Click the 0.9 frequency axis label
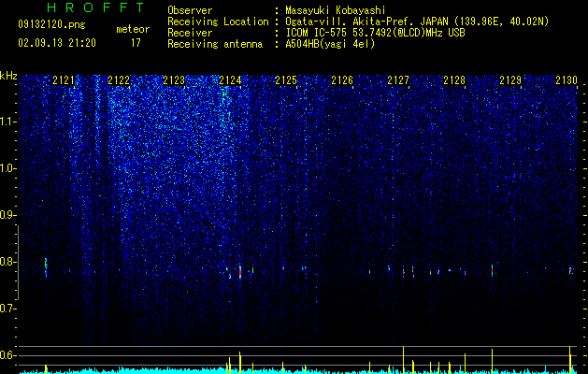The width and height of the screenshot is (588, 374). (x=8, y=215)
